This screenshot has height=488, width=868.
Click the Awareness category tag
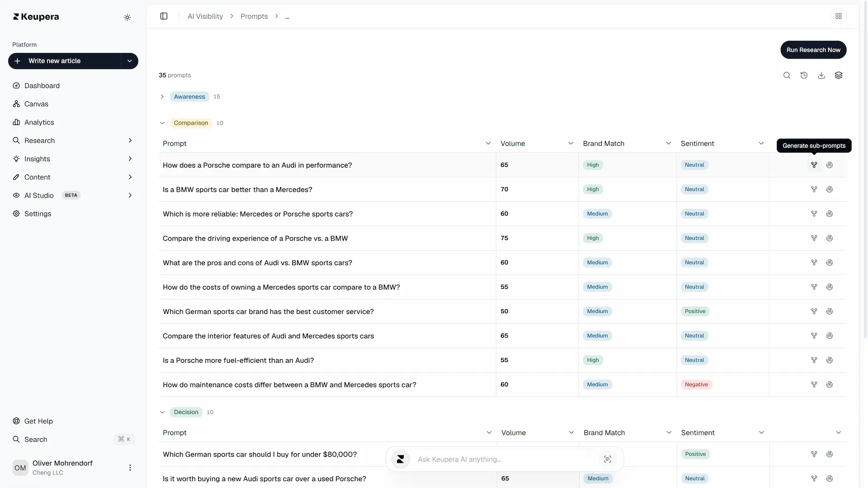tap(189, 97)
